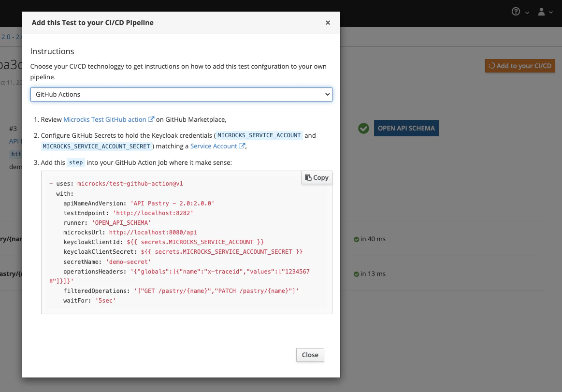Click the green check beside 'in 13 ms'
Screen dimensions: 562x392
click(356, 274)
